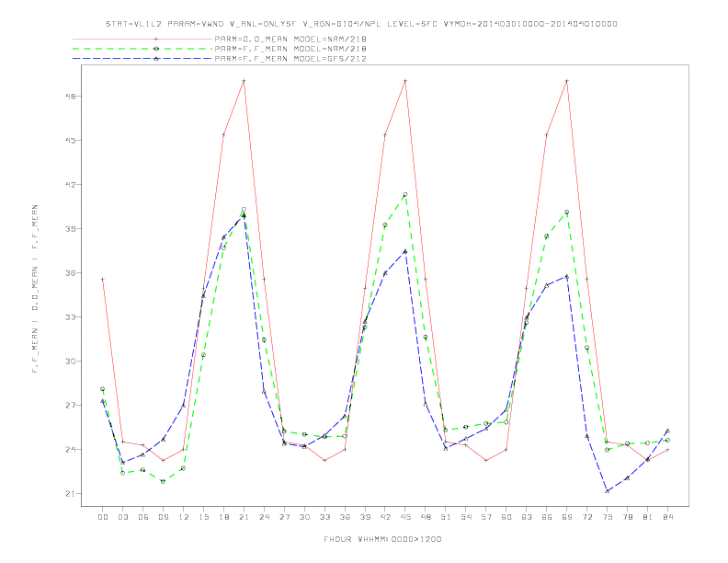Viewport: 728px width, 563px height.
Task: Click x-axis tick label 60
Action: (506, 517)
